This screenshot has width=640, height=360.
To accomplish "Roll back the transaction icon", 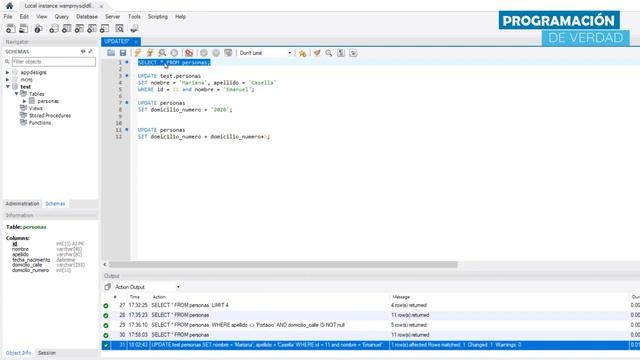I will [216, 53].
